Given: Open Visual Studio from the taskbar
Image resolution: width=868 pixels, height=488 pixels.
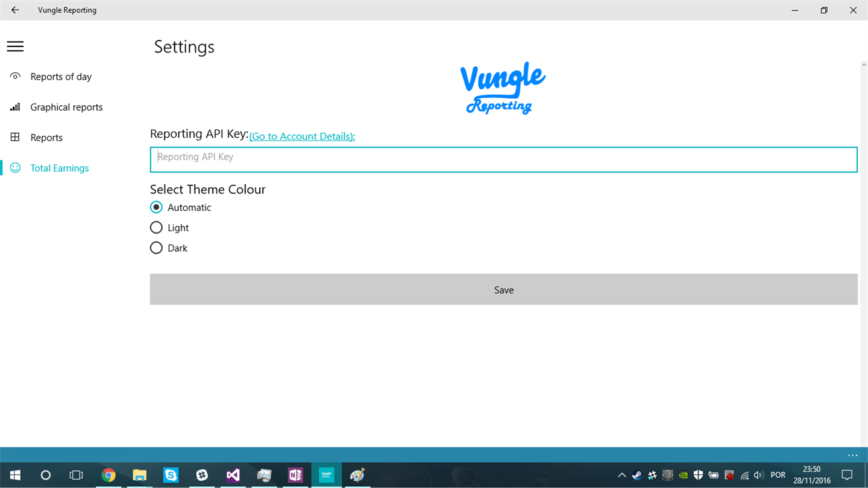Looking at the screenshot, I should click(x=233, y=475).
